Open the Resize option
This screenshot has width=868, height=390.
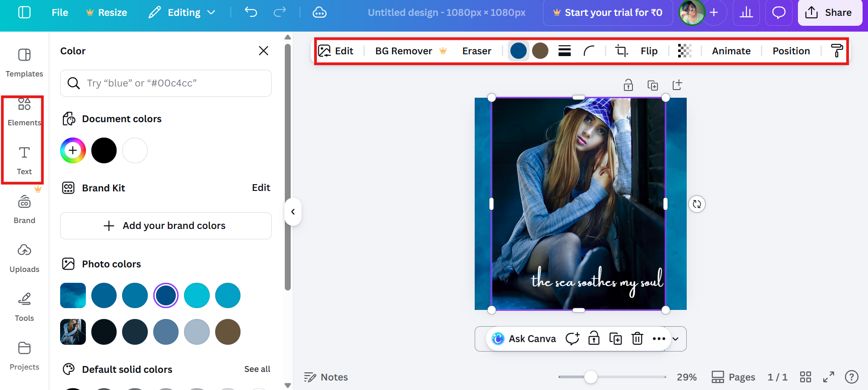[x=107, y=12]
